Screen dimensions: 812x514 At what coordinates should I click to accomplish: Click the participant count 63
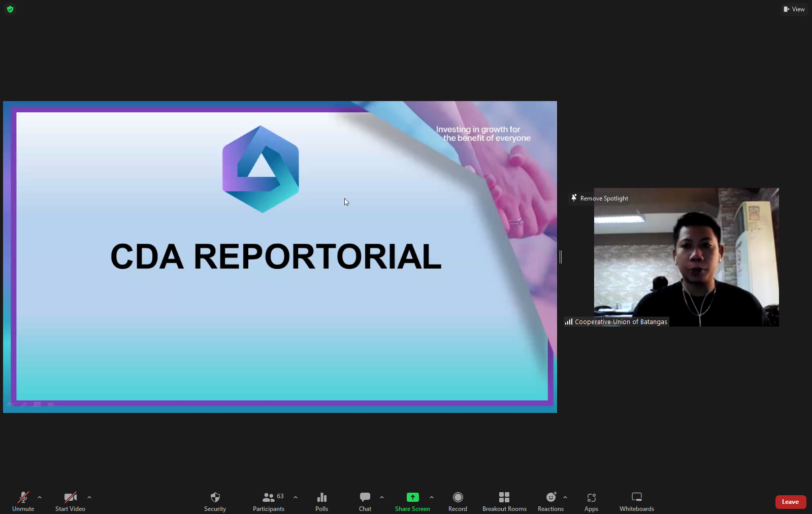click(x=280, y=496)
